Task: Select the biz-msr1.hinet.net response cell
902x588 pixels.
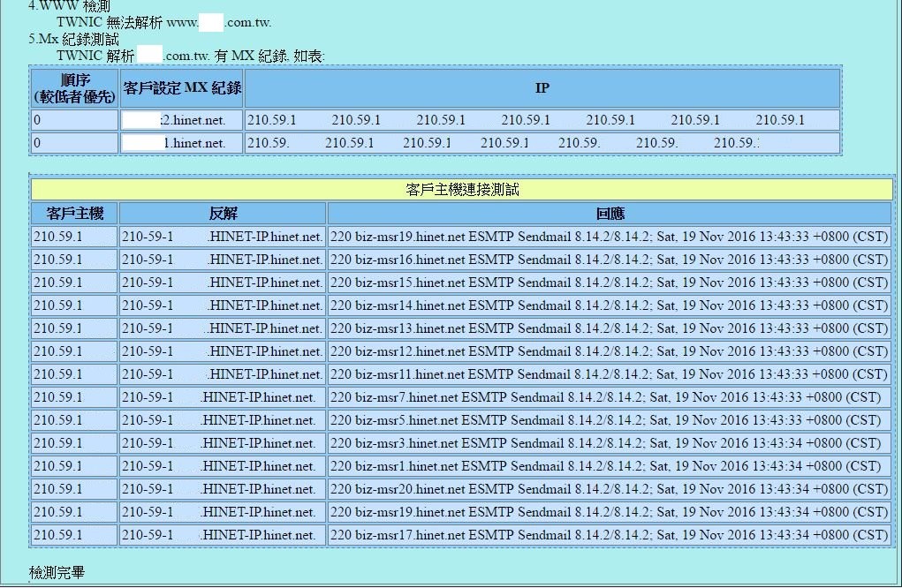Action: (610, 466)
